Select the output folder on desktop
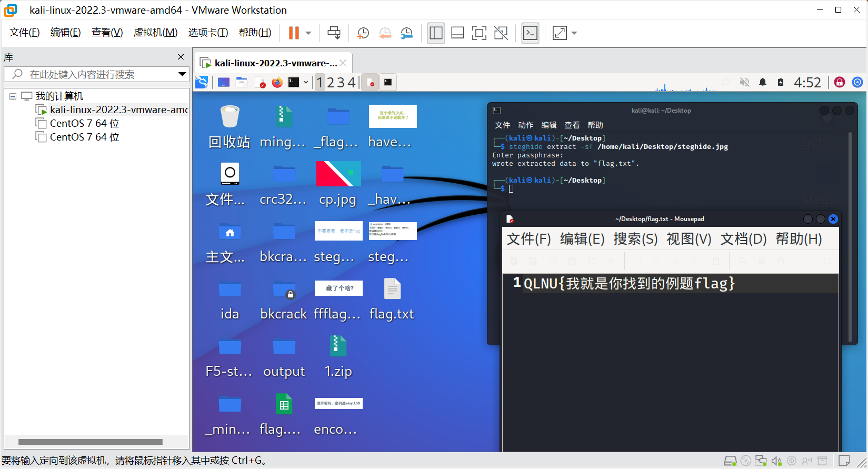868x469 pixels. (284, 356)
